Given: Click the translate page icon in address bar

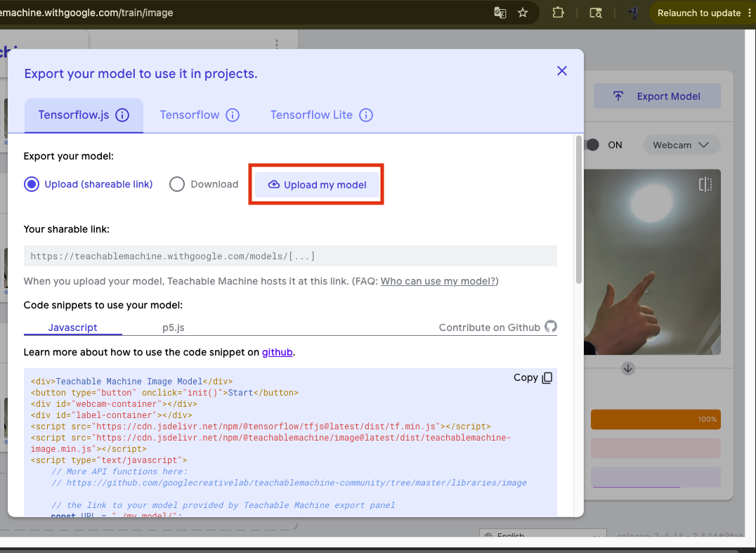Looking at the screenshot, I should (500, 13).
